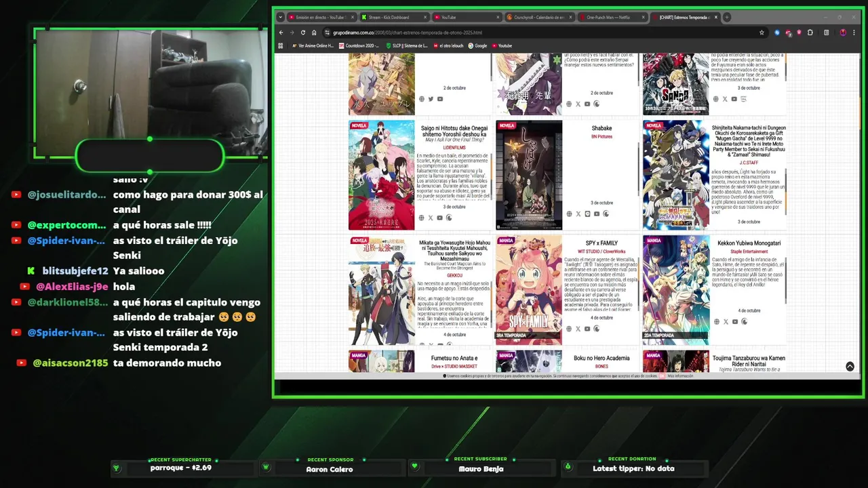Open the Chrome three-dot menu
Viewport: 868px width, 488px height.
pyautogui.click(x=854, y=33)
